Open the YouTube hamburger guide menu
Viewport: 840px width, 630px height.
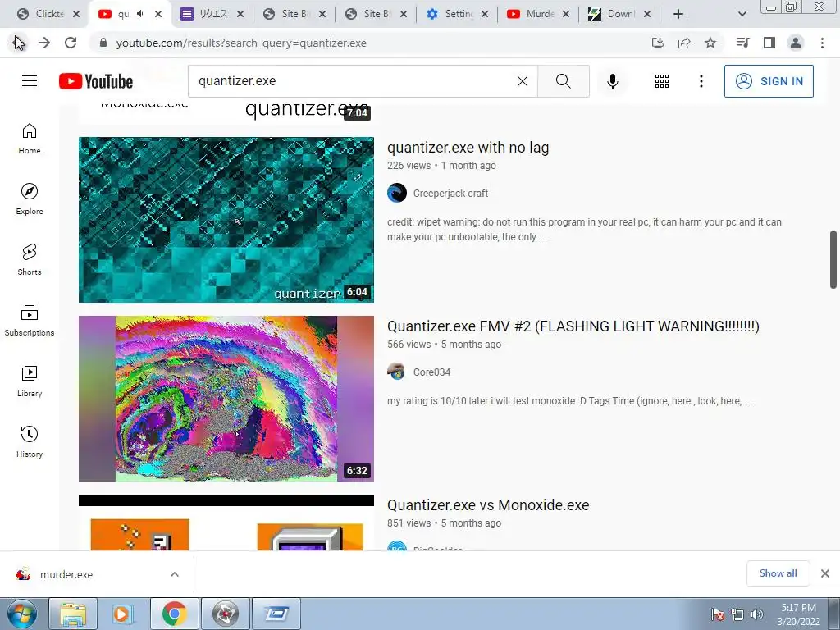click(x=30, y=81)
